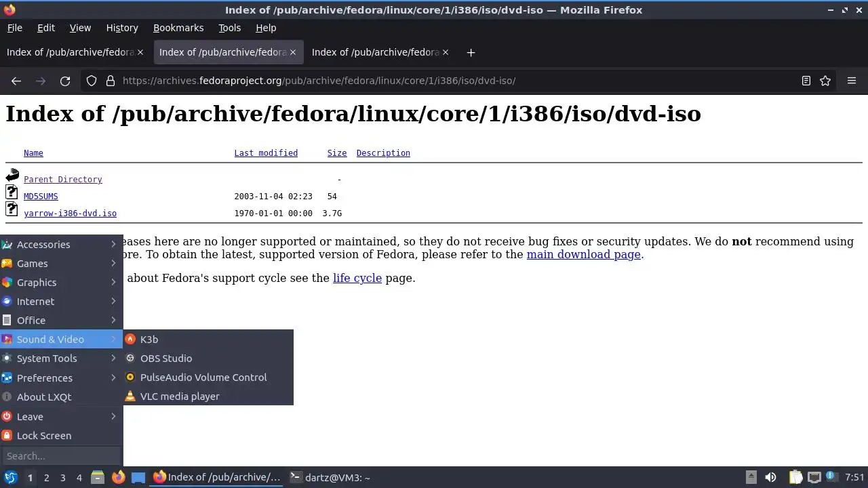The width and height of the screenshot is (868, 488).
Task: Open Firefox Tools menu
Action: click(x=230, y=28)
